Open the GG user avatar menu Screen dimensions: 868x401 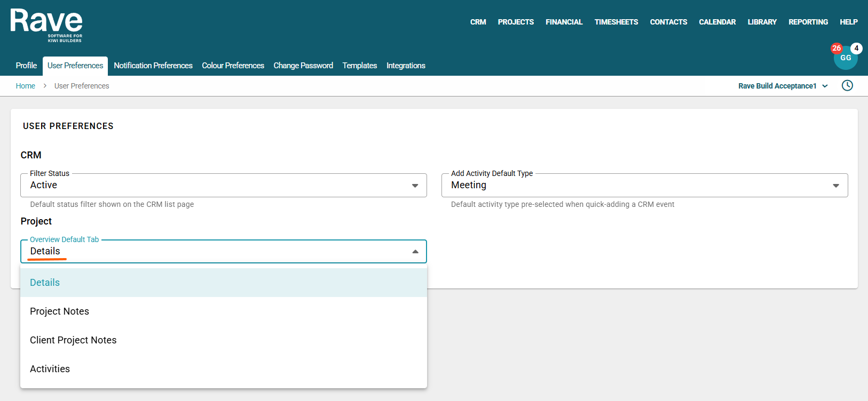tap(846, 58)
